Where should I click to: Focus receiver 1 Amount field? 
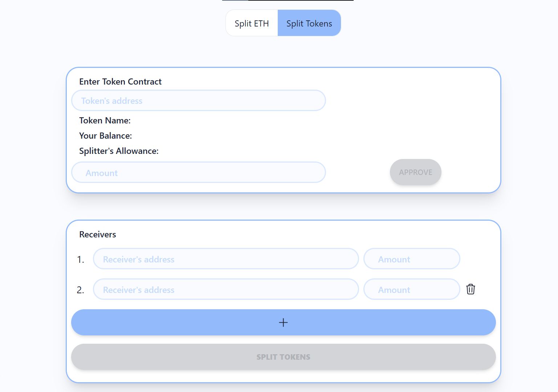(412, 259)
